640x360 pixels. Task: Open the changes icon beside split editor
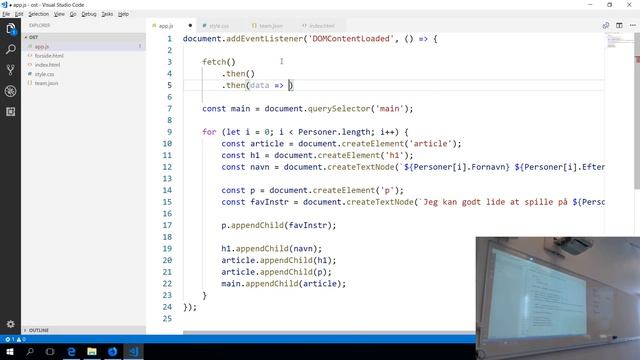606,25
